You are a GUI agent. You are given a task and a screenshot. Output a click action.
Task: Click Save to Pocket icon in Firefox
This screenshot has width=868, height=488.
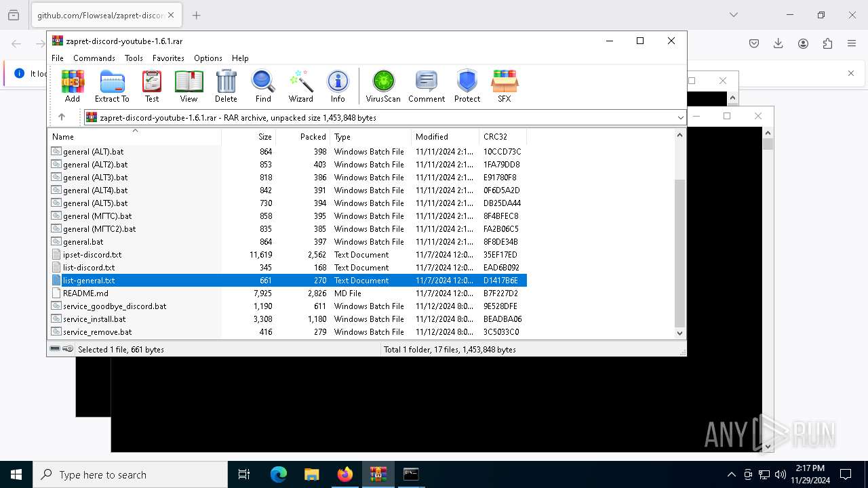[754, 43]
